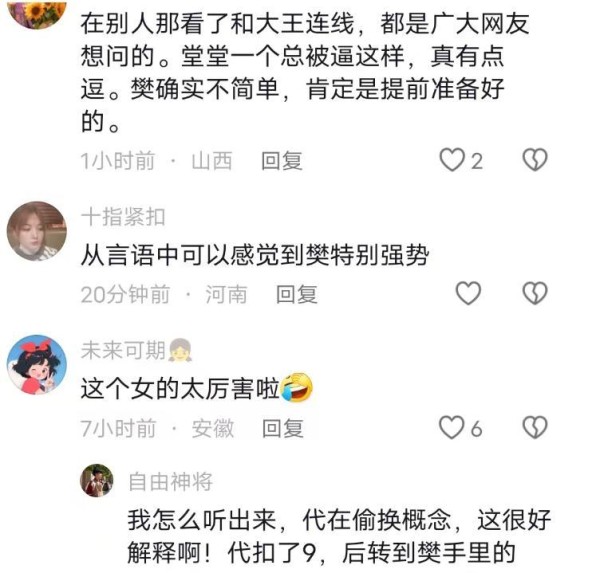Open the username 未来可期
The height and width of the screenshot is (573, 600).
coord(123,350)
